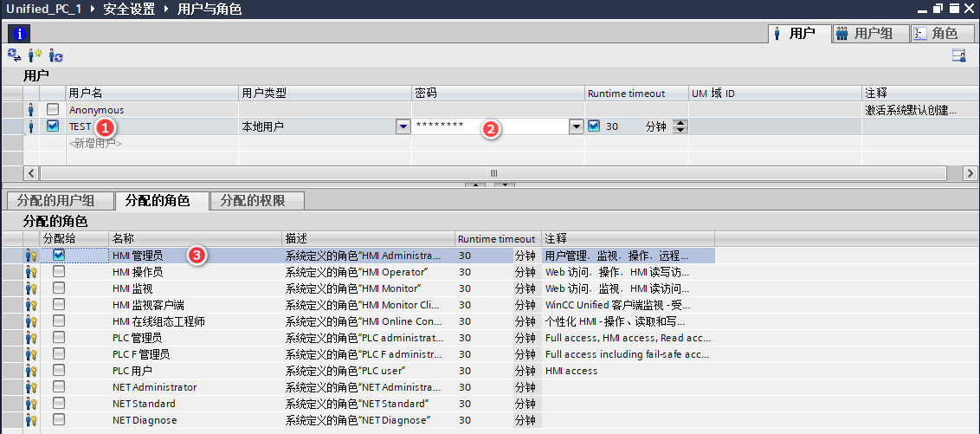
Task: Click the role icon beside HMI 管理员
Action: coord(31,256)
